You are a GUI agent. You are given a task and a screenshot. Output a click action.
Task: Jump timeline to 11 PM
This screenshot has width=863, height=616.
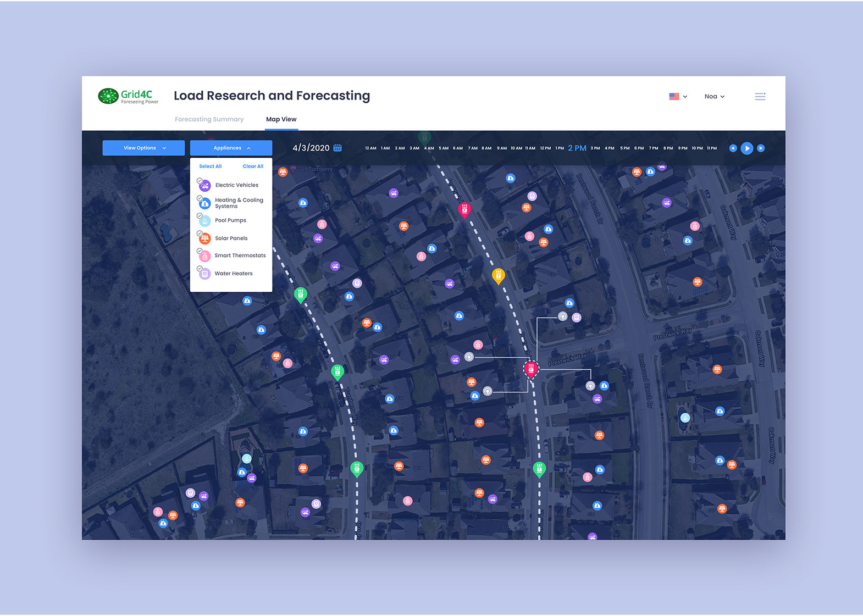712,148
